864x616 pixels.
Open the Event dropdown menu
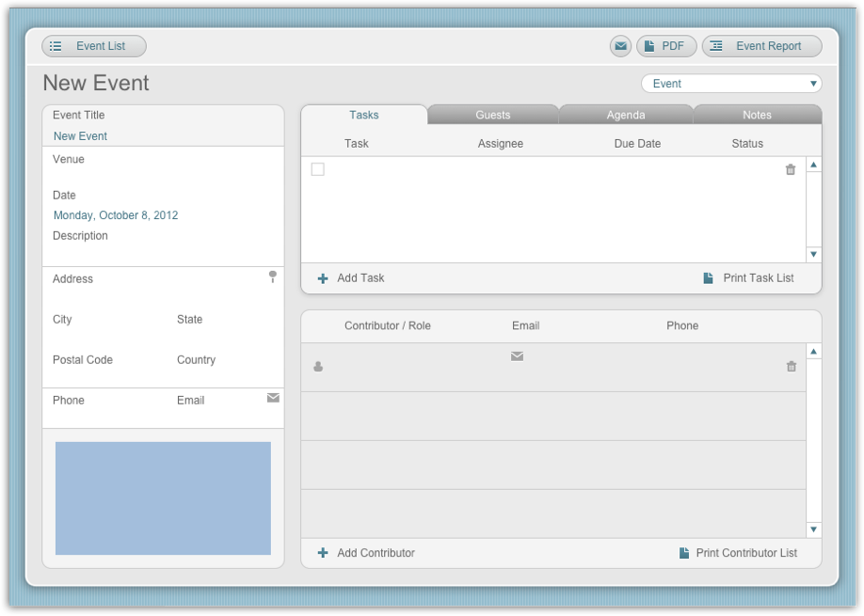[731, 83]
